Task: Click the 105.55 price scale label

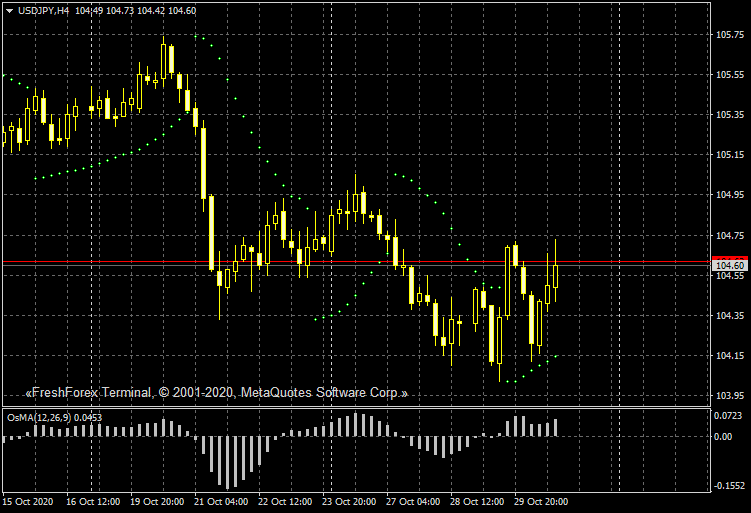Action: pos(730,75)
